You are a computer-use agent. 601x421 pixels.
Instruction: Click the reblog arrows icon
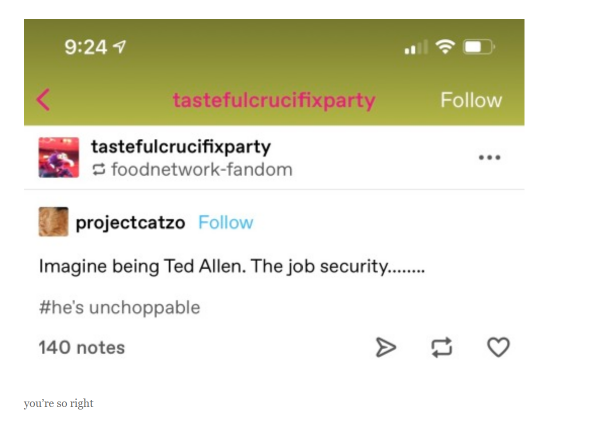click(441, 347)
